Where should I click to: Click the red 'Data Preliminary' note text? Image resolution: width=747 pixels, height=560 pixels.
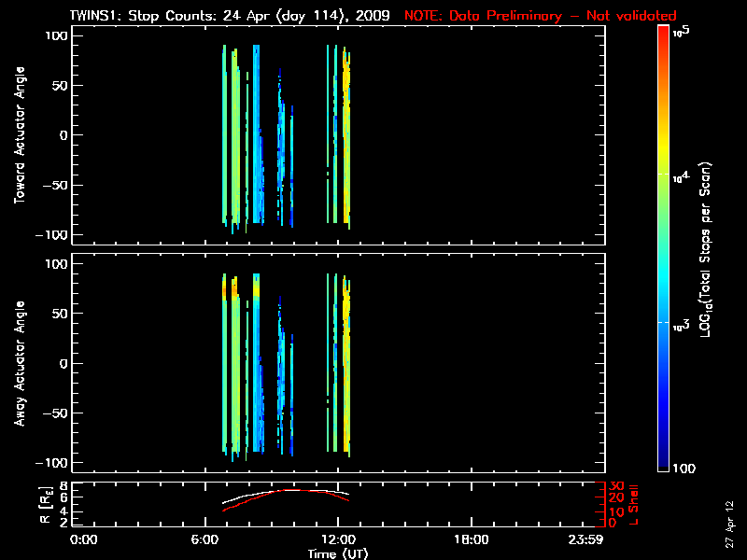pos(540,16)
